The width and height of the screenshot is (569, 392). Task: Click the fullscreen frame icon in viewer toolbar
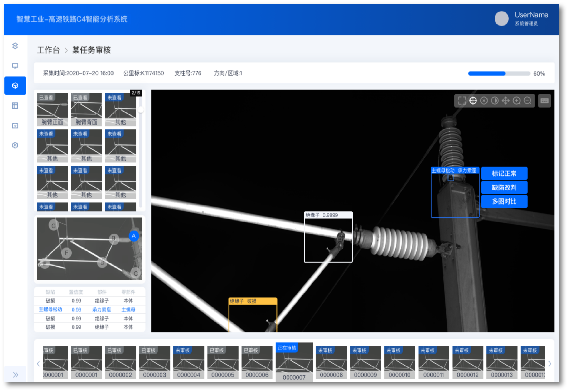(462, 101)
